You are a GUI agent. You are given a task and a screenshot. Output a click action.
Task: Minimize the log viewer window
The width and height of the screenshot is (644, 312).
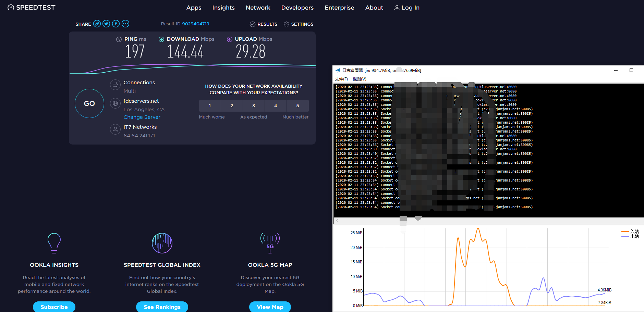pyautogui.click(x=616, y=70)
